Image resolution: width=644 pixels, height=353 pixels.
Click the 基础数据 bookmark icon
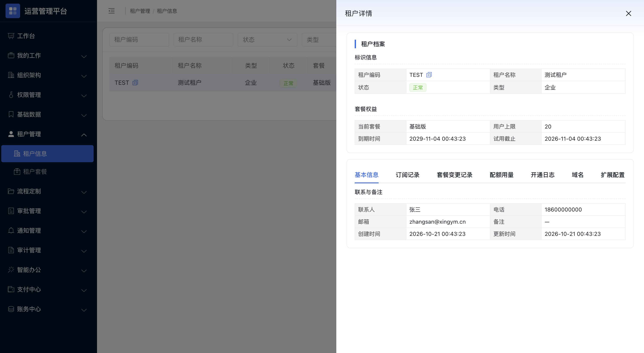coord(11,114)
